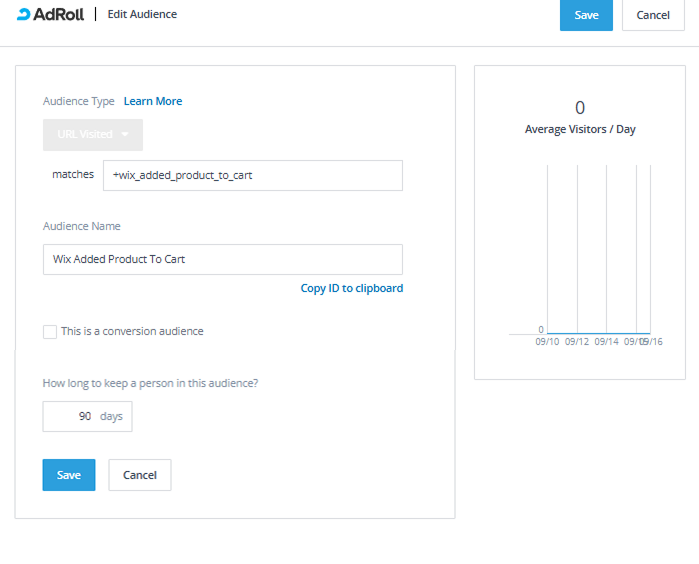
Task: Enable the conversion audience checkbox
Action: 50,332
